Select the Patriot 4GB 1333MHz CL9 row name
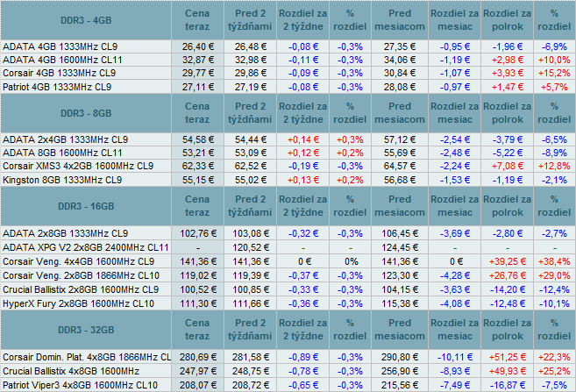The image size is (576, 392). (x=57, y=87)
